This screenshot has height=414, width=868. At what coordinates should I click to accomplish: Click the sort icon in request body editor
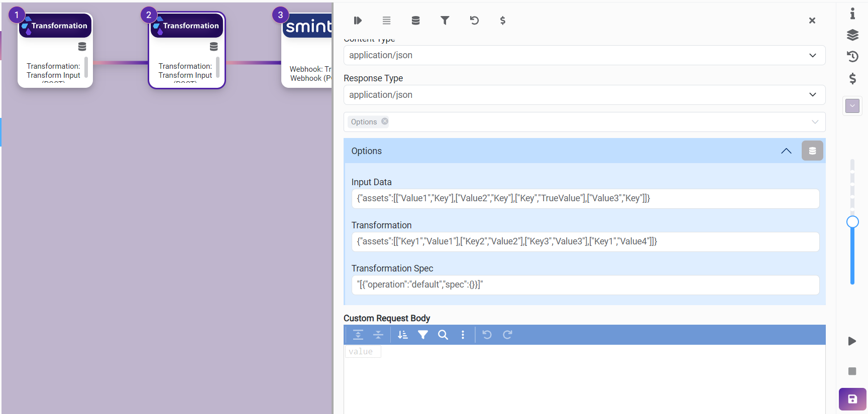point(402,335)
